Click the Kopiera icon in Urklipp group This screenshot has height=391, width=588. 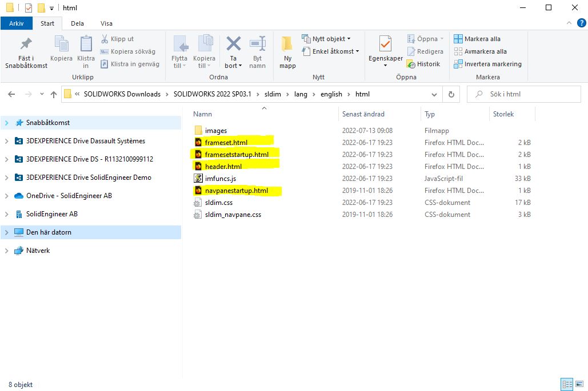point(61,45)
